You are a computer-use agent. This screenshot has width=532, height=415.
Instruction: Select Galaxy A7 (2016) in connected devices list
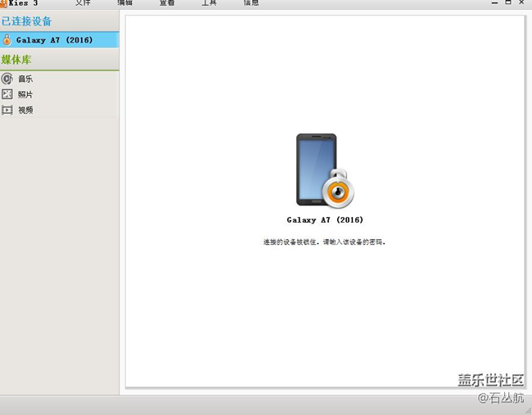54,39
